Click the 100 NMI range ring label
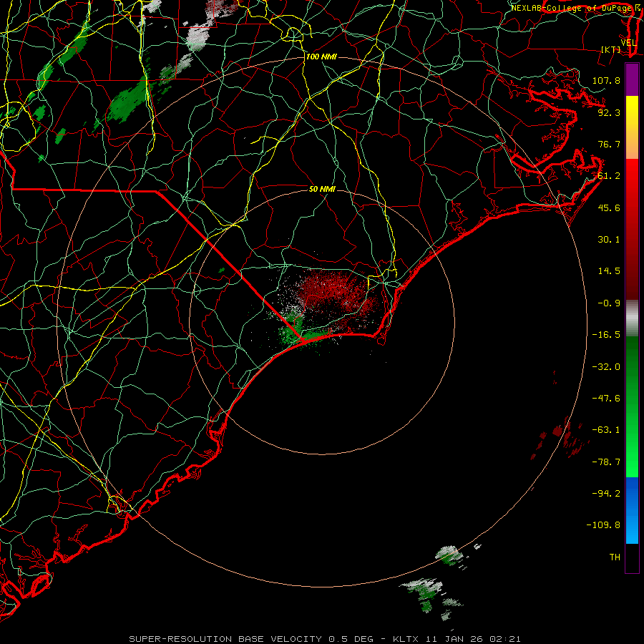 [x=321, y=57]
